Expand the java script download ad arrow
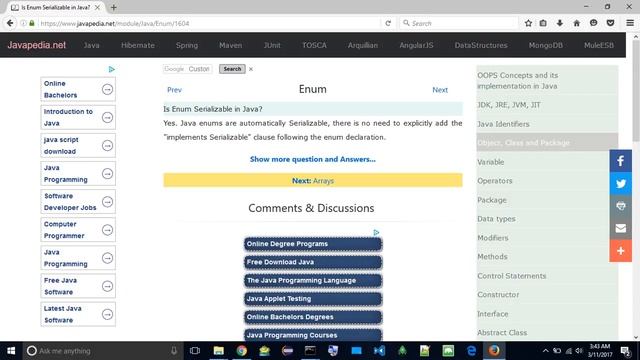 tap(107, 145)
